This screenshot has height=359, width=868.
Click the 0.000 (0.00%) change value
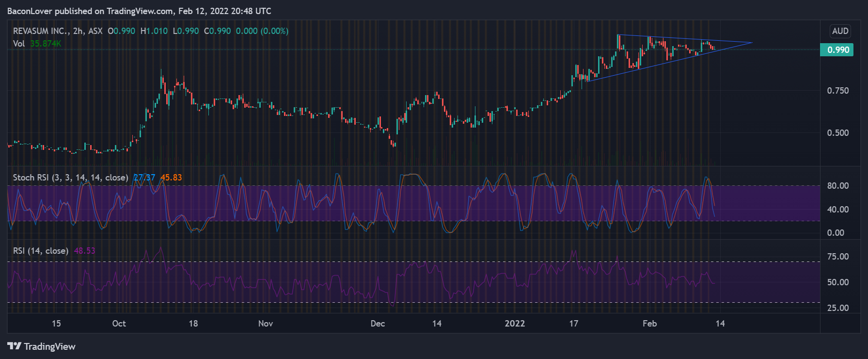262,31
